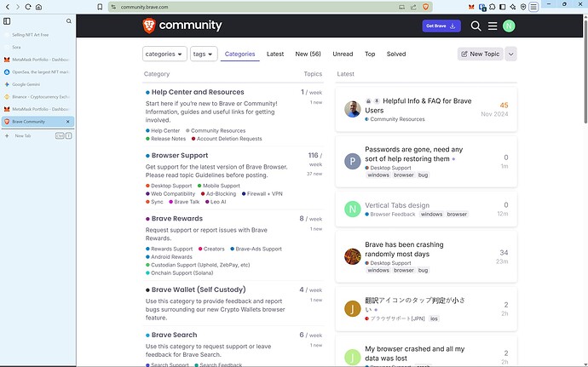Image resolution: width=588 pixels, height=367 pixels.
Task: Open the browser home page icon
Action: click(x=38, y=7)
